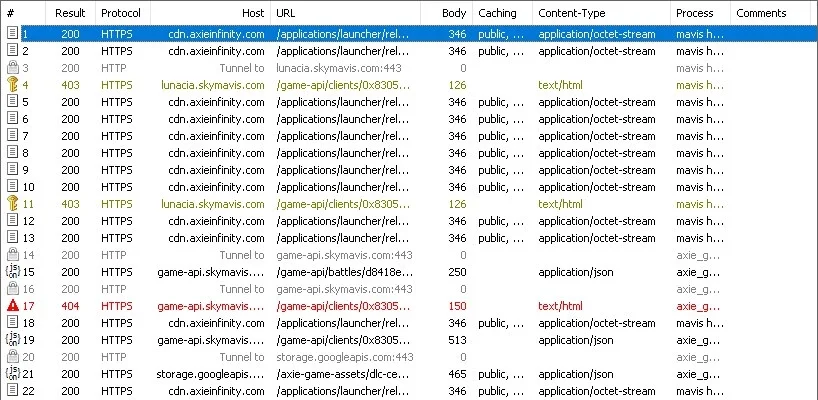Click the red warning icon on session 17
The width and height of the screenshot is (818, 400).
13,306
